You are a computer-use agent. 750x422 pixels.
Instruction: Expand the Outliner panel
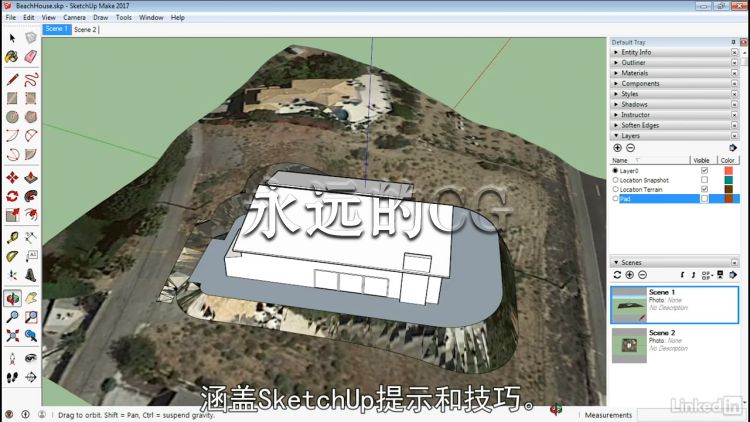click(x=674, y=63)
